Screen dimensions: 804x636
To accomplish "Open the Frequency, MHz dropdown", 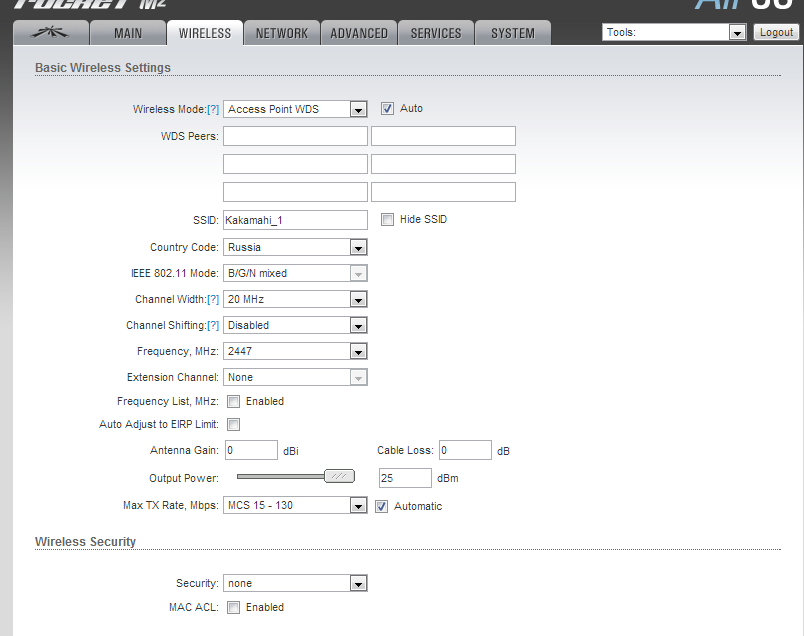I will [295, 351].
